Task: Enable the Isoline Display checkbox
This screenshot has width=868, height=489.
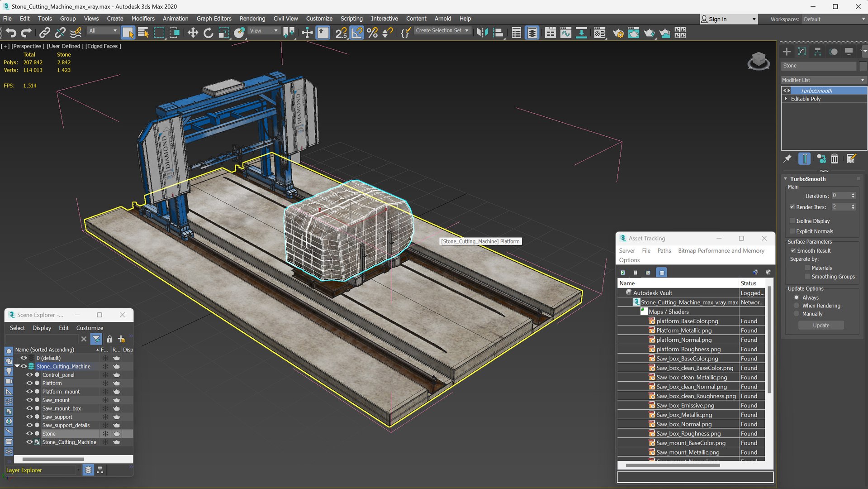Action: (792, 221)
